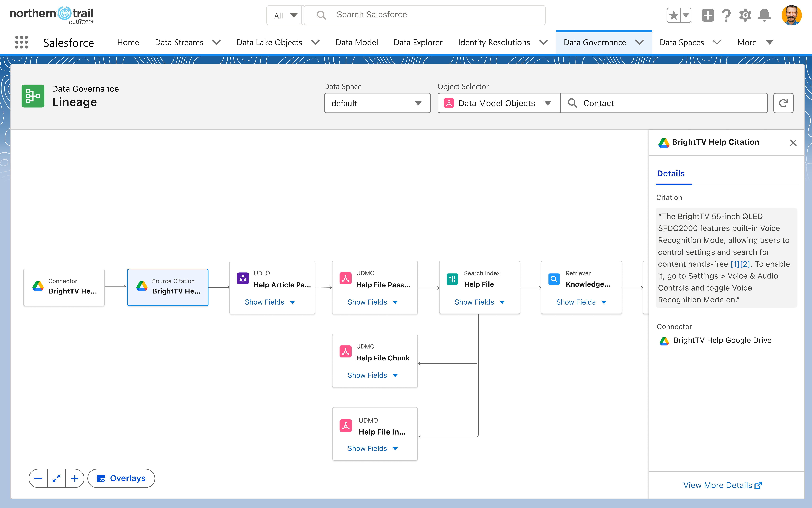812x508 pixels.
Task: Expand the Data Streams tab menu
Action: 216,42
